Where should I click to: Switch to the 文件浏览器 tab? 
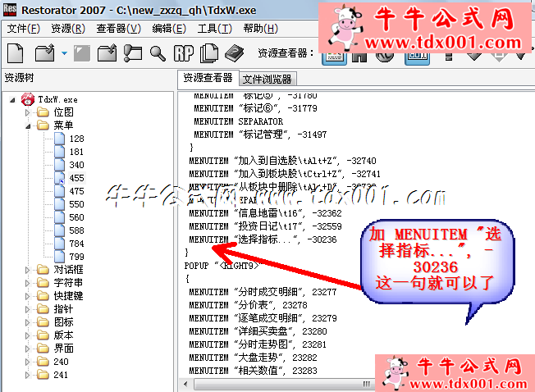click(266, 79)
